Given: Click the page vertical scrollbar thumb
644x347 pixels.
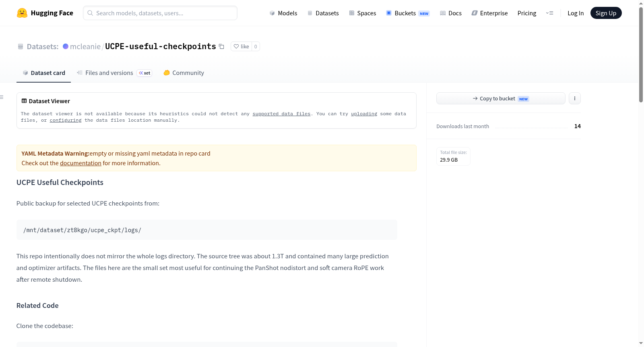Looking at the screenshot, I should coord(641,54).
